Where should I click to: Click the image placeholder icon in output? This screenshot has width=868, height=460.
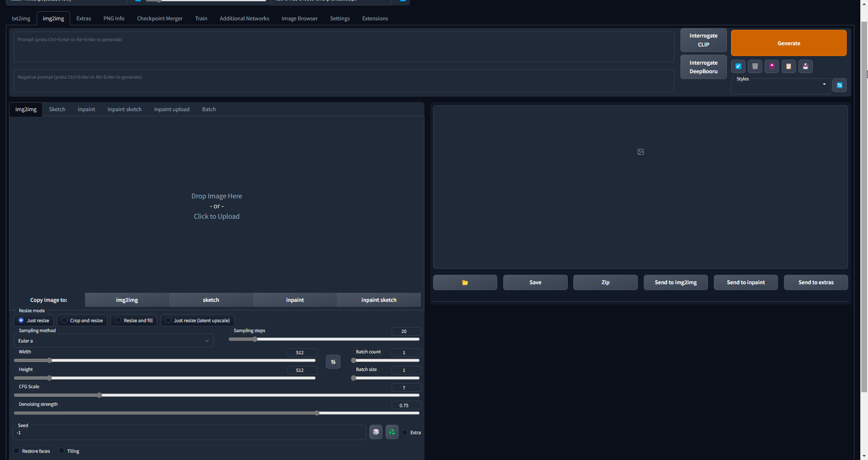(641, 152)
